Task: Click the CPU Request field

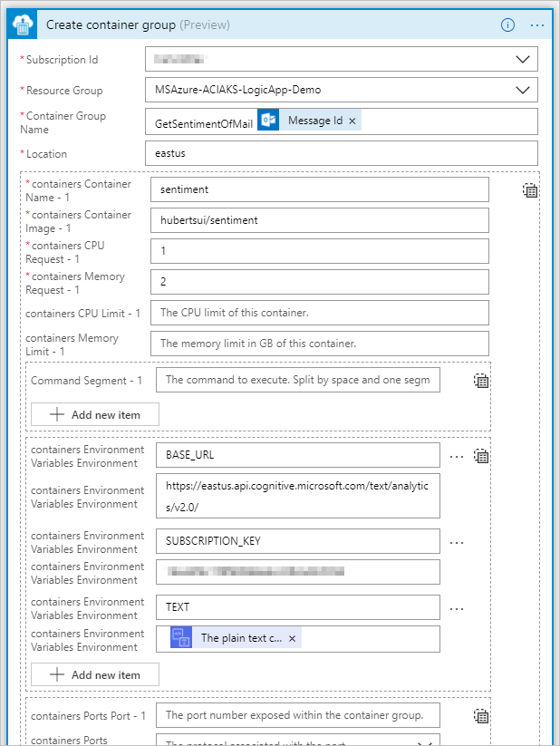Action: [x=320, y=251]
